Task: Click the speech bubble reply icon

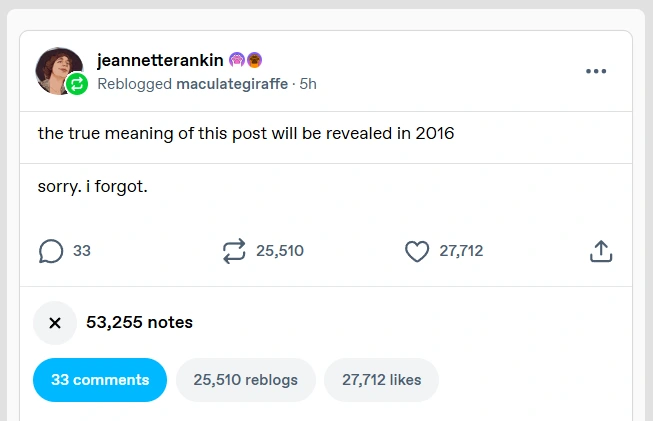Action: click(51, 251)
